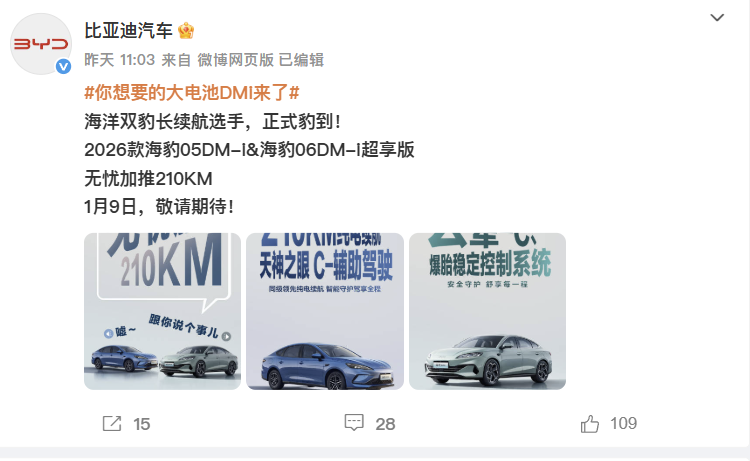The image size is (750, 461).
Task: Click the blue verified badge on avatar
Action: tap(64, 66)
